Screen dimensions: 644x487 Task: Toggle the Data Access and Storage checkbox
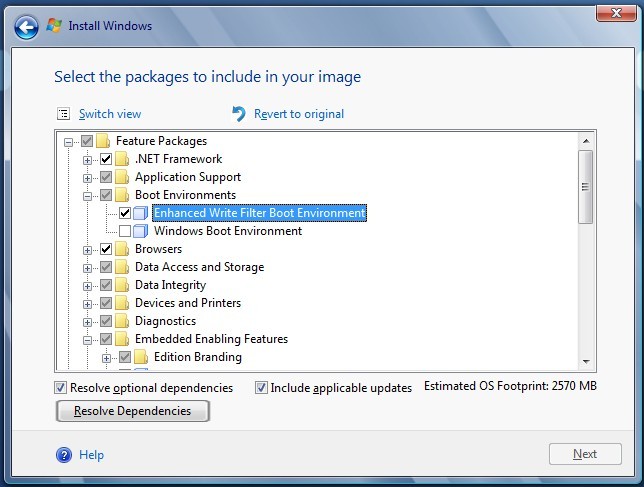[106, 267]
